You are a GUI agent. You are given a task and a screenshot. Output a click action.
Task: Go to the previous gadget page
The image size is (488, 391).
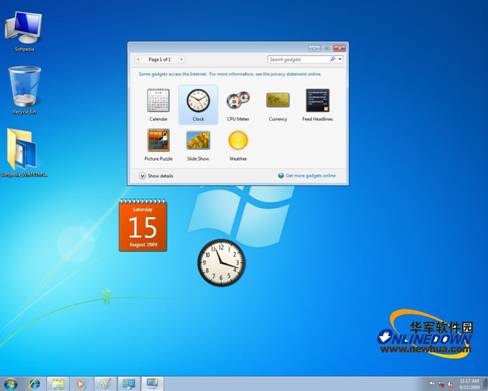click(x=138, y=60)
